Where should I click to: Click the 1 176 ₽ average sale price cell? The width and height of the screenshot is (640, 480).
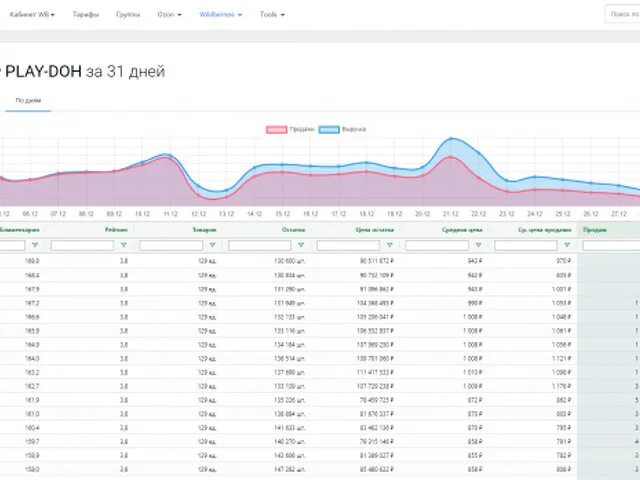[561, 387]
